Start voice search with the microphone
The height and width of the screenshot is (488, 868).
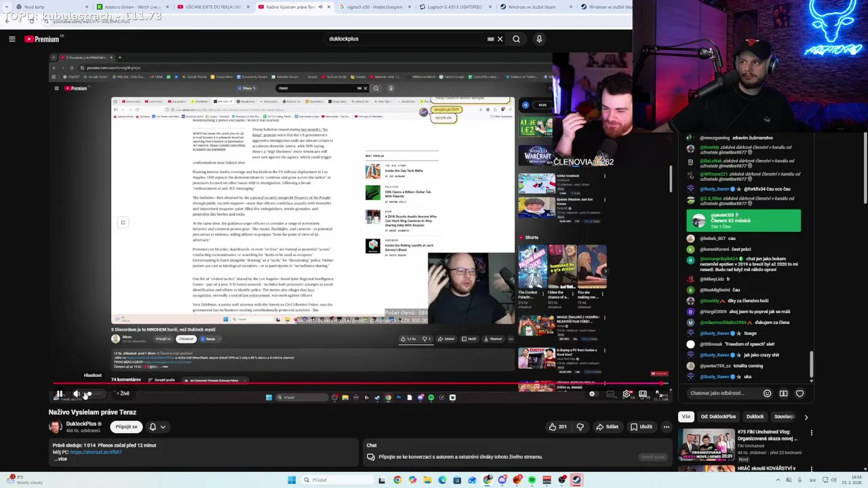coord(539,39)
